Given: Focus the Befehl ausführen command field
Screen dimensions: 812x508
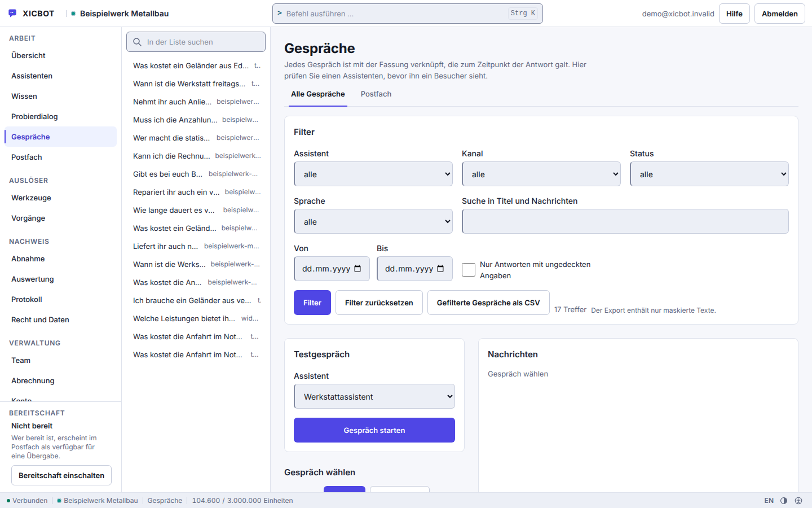Looking at the screenshot, I should pyautogui.click(x=408, y=14).
